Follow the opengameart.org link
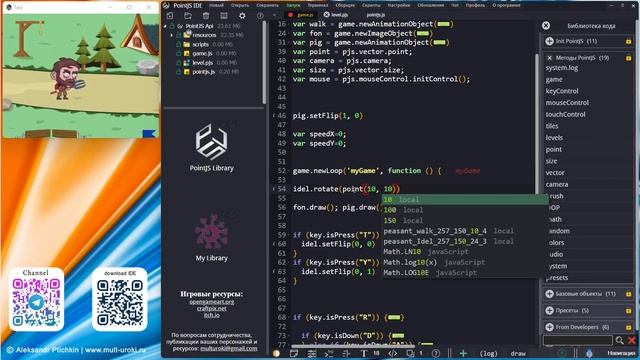The image size is (640, 360). click(x=211, y=302)
